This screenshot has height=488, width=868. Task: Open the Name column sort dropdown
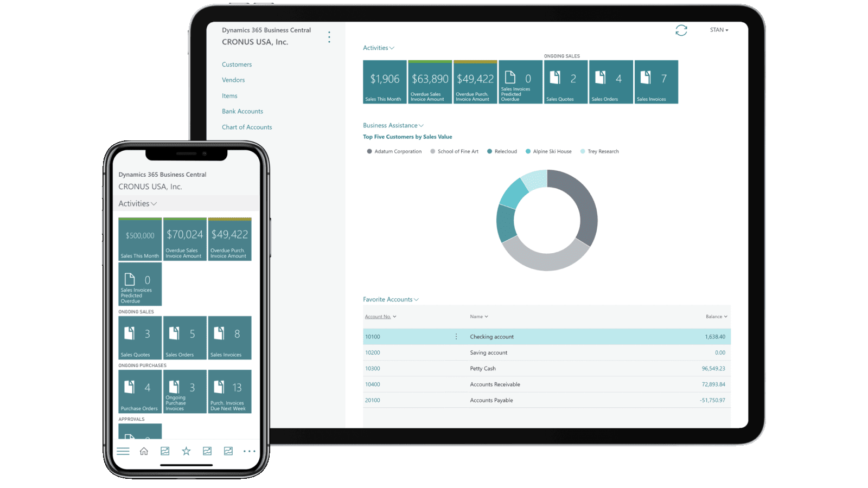(486, 317)
